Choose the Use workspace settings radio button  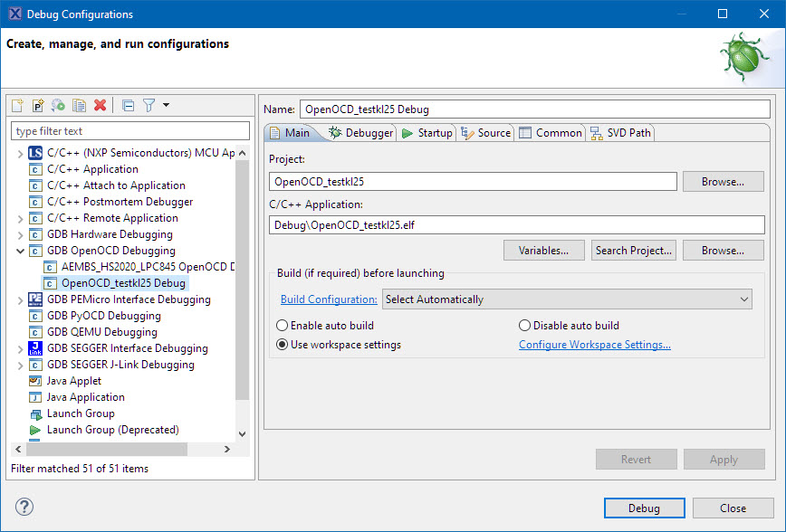(283, 345)
